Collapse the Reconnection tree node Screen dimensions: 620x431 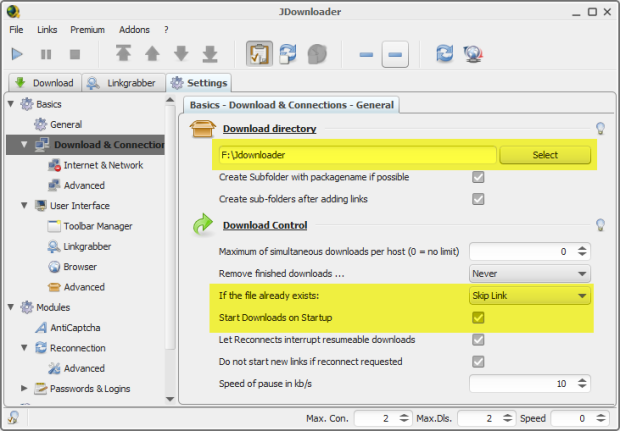[24, 348]
